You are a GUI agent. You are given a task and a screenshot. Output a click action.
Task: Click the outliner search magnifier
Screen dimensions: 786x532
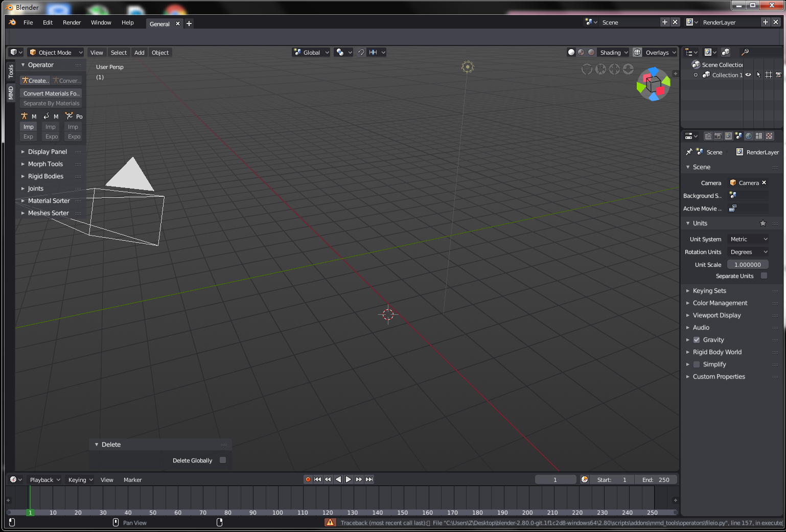[x=745, y=52]
